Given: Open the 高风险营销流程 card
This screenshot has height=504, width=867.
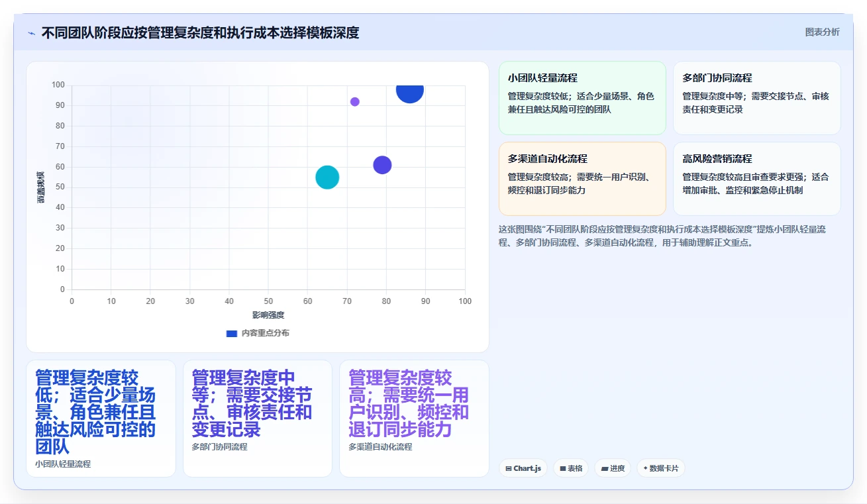Looking at the screenshot, I should 757,179.
